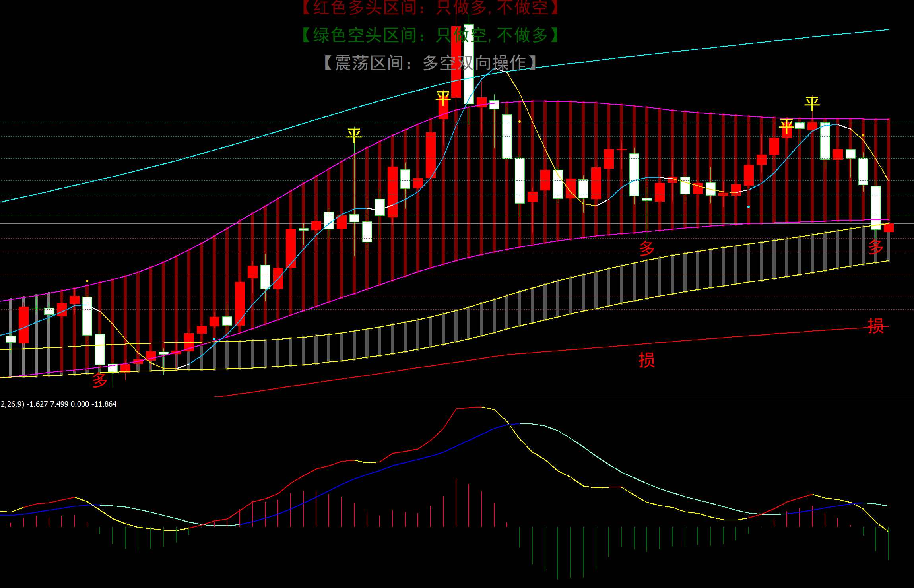
Task: Click the rightmost 损 label on red line
Action: point(875,326)
